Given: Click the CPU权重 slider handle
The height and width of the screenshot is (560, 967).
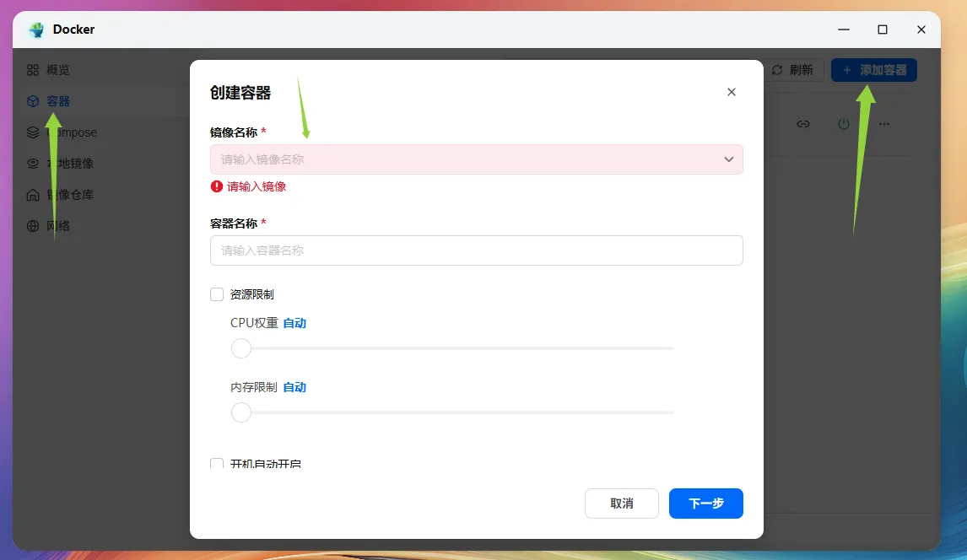Looking at the screenshot, I should [241, 348].
